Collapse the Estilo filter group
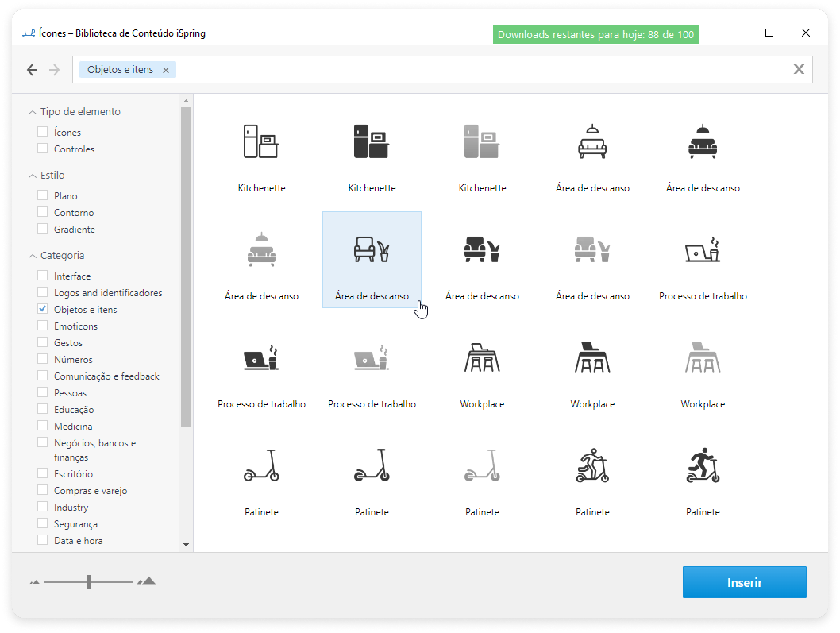Image resolution: width=840 pixels, height=633 pixels. coord(33,176)
